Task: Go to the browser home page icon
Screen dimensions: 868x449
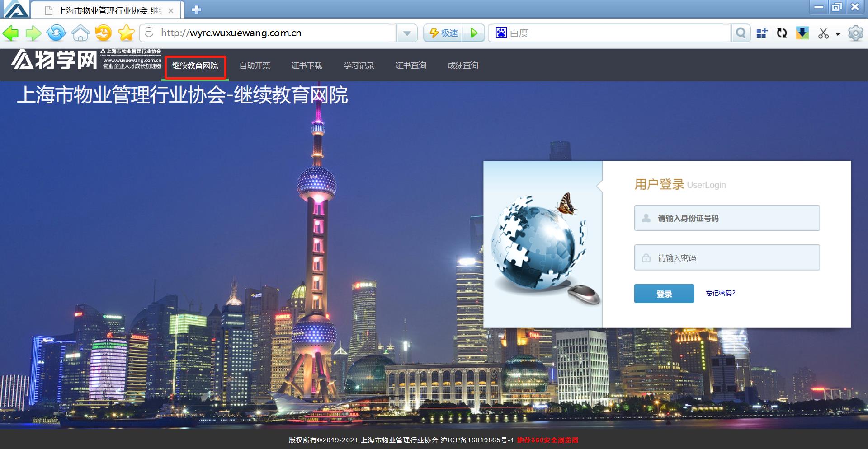Action: [80, 33]
